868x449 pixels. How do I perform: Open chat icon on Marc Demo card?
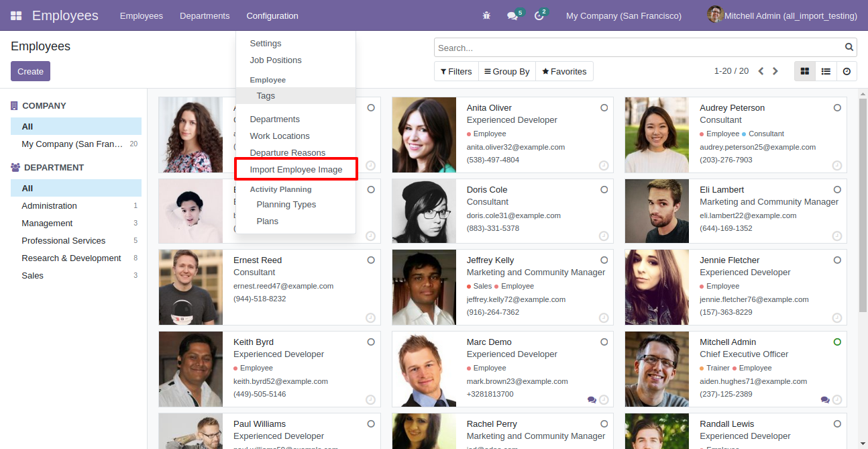pyautogui.click(x=592, y=399)
